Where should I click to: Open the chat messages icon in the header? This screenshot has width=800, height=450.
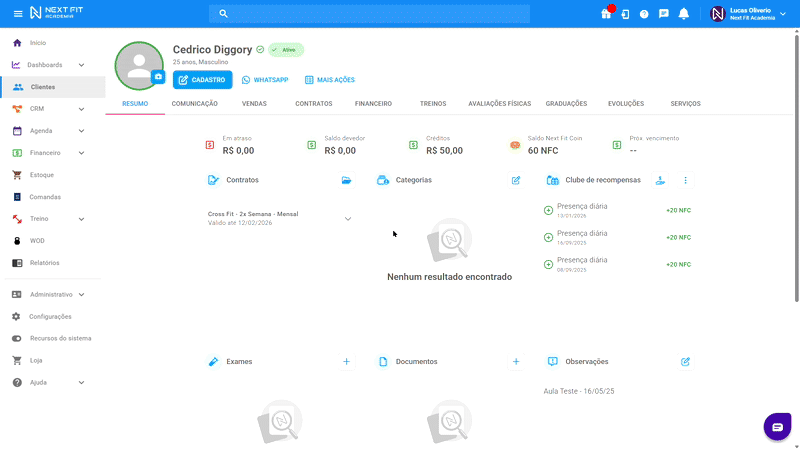pyautogui.click(x=663, y=14)
